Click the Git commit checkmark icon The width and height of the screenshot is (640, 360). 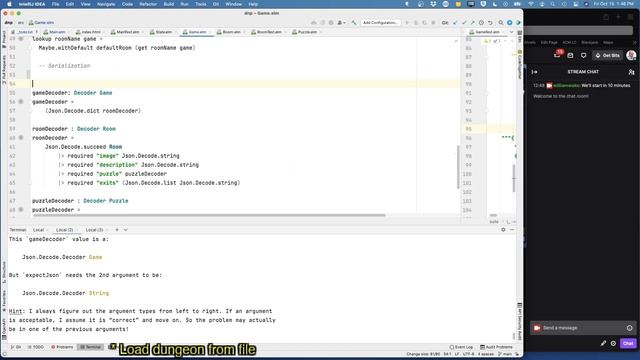coord(464,23)
